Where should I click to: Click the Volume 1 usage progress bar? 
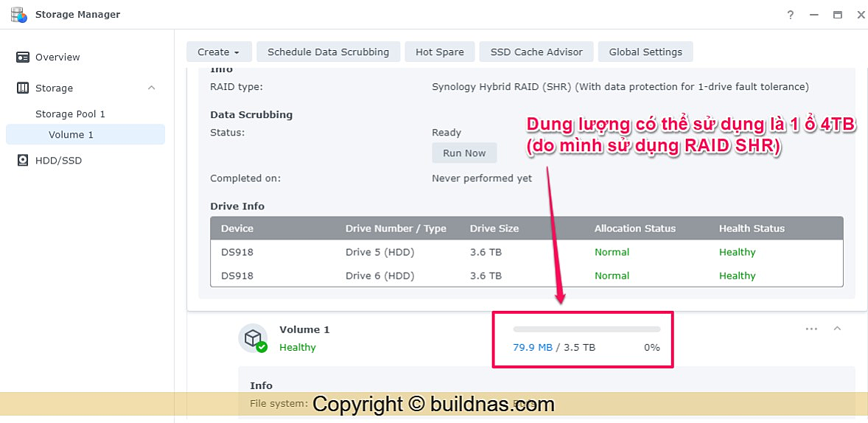coord(587,329)
